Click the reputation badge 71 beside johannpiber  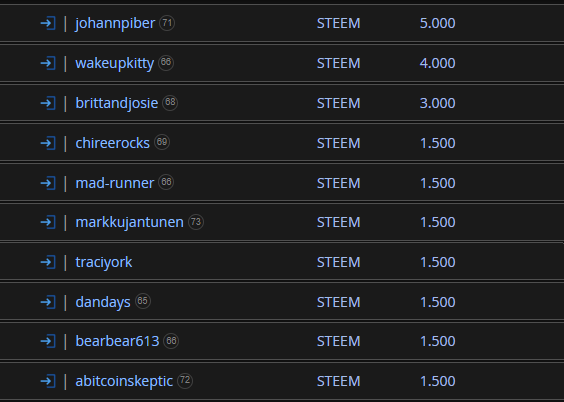click(x=167, y=23)
